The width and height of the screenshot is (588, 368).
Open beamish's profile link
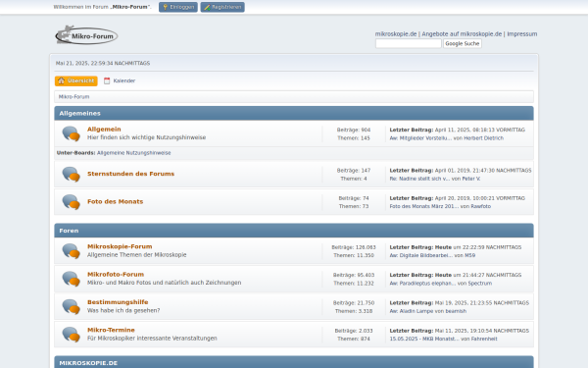(x=456, y=311)
